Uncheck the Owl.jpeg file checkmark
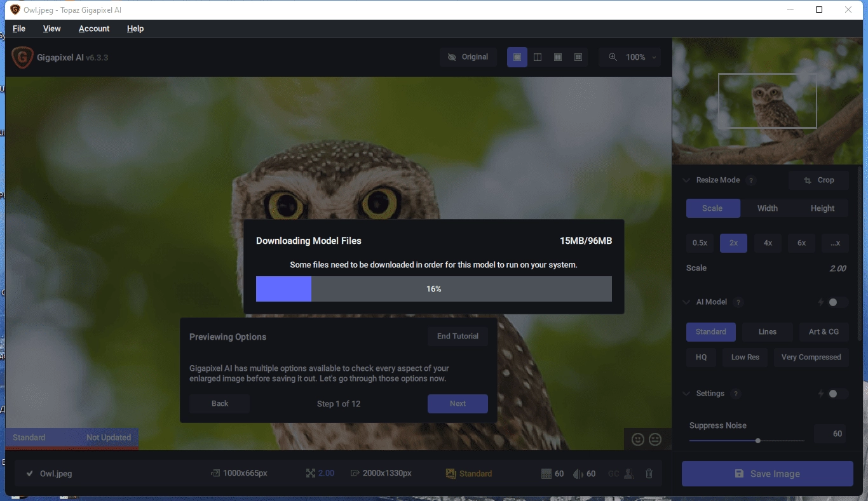 (x=30, y=474)
